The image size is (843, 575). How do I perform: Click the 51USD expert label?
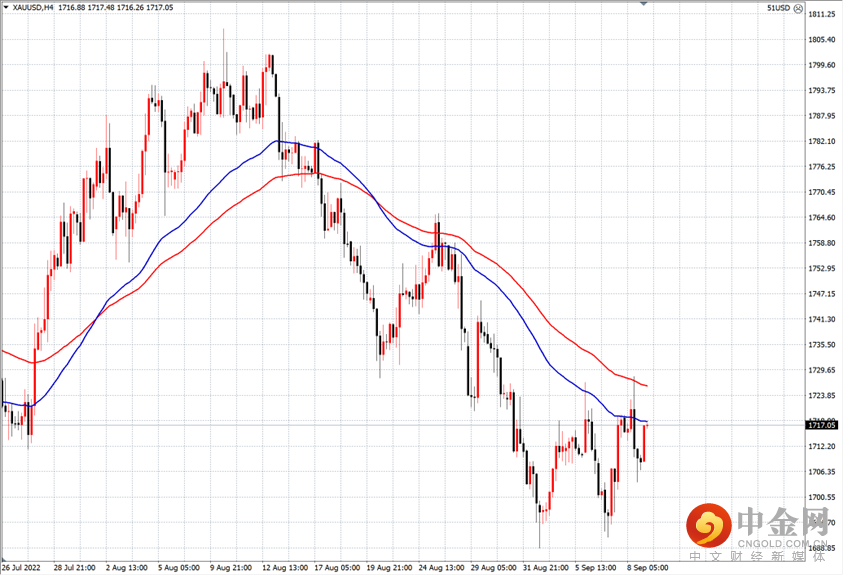(778, 8)
